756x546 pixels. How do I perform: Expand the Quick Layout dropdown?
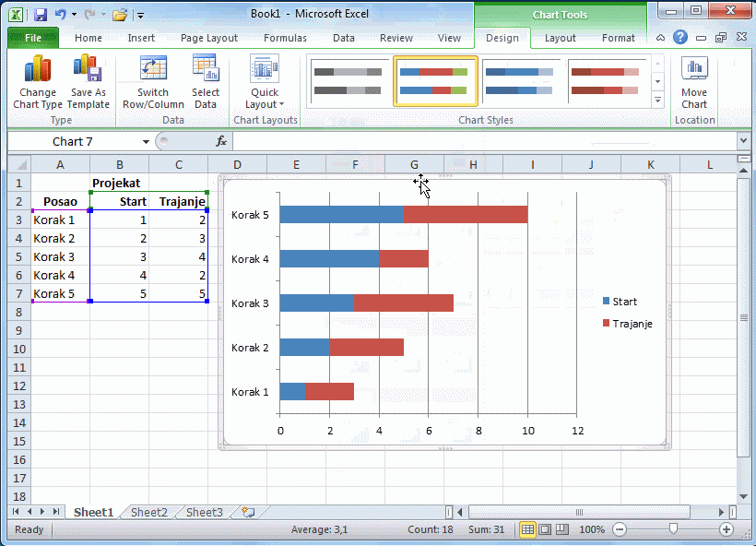click(x=265, y=104)
